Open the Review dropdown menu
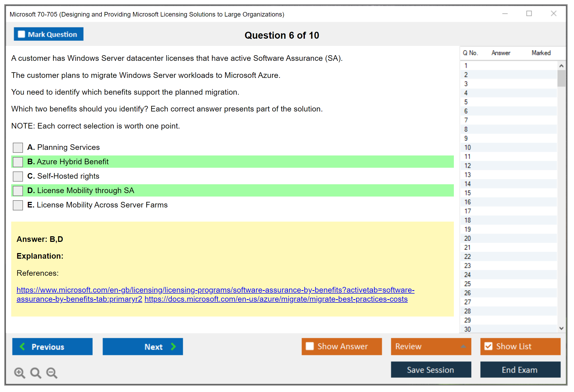 [x=463, y=346]
